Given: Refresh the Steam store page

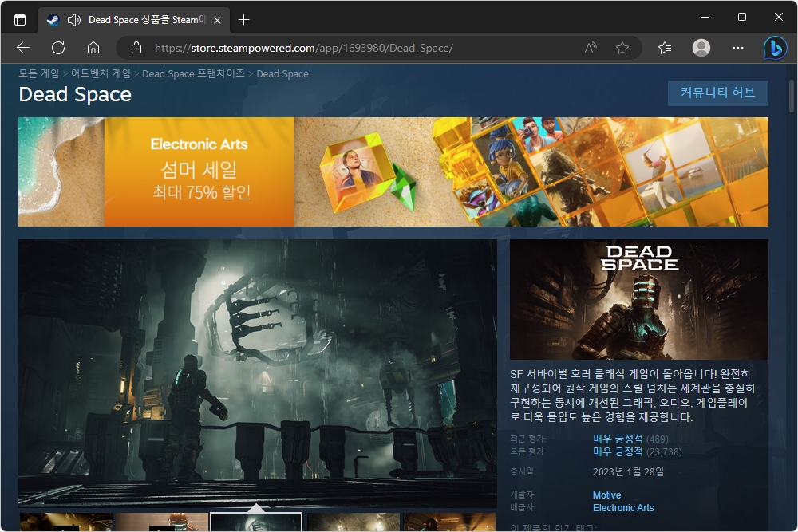Looking at the screenshot, I should click(58, 48).
